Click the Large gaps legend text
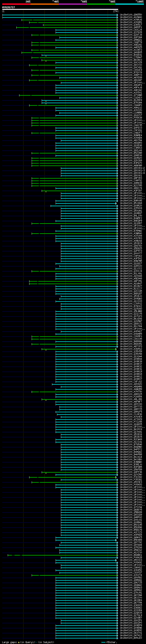 [x=28, y=642]
